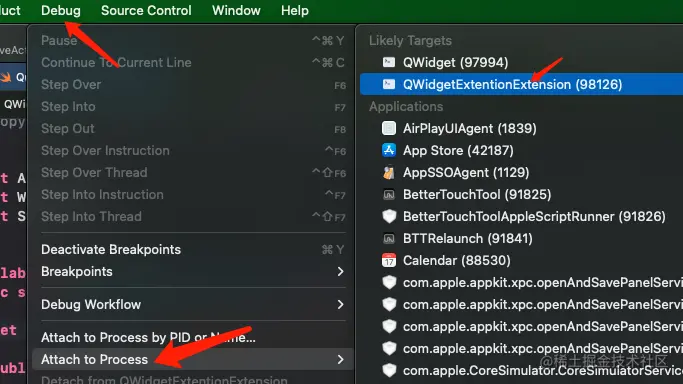The image size is (683, 384).
Task: Click the AppSSOAgent icon
Action: (x=389, y=172)
